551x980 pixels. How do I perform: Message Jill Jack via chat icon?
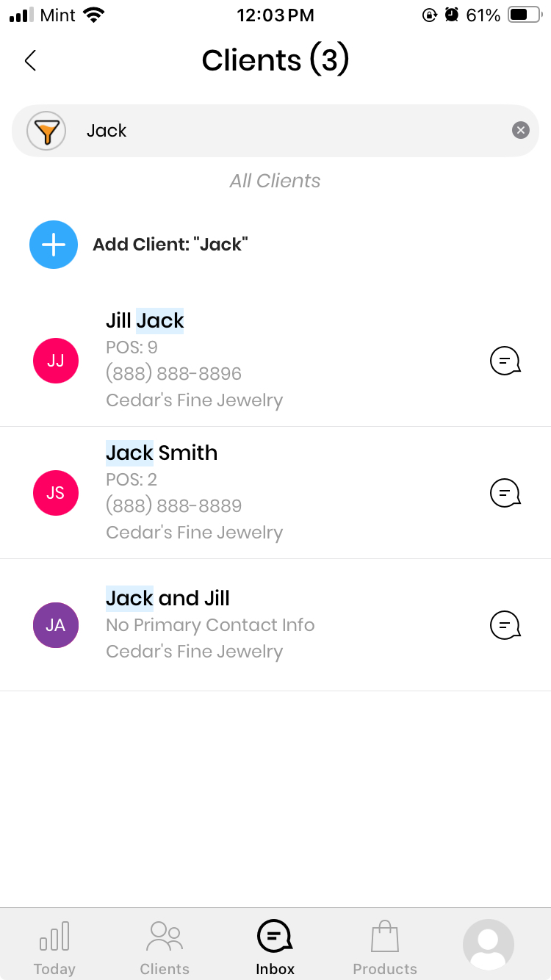(505, 361)
